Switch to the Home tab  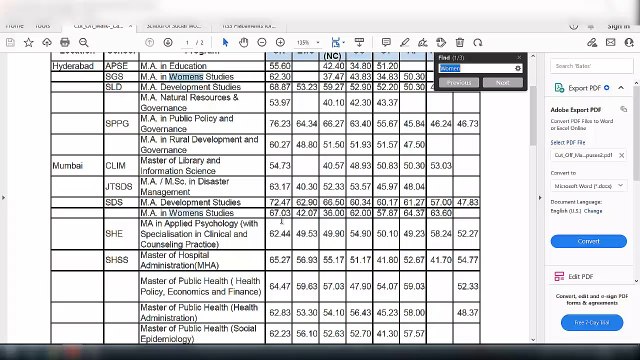pos(15,26)
